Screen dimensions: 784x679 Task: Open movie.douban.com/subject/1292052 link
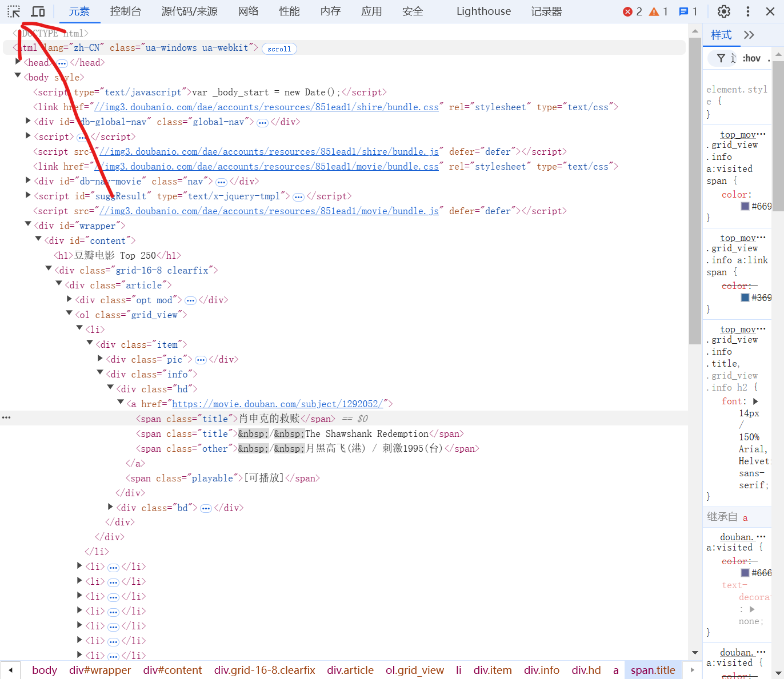click(277, 404)
